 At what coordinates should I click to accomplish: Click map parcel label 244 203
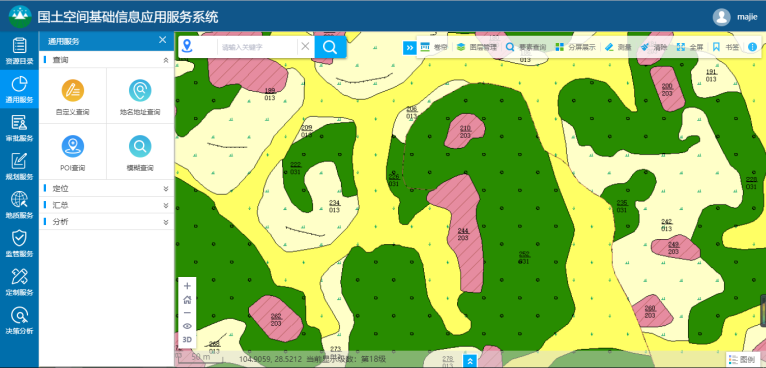tap(463, 234)
